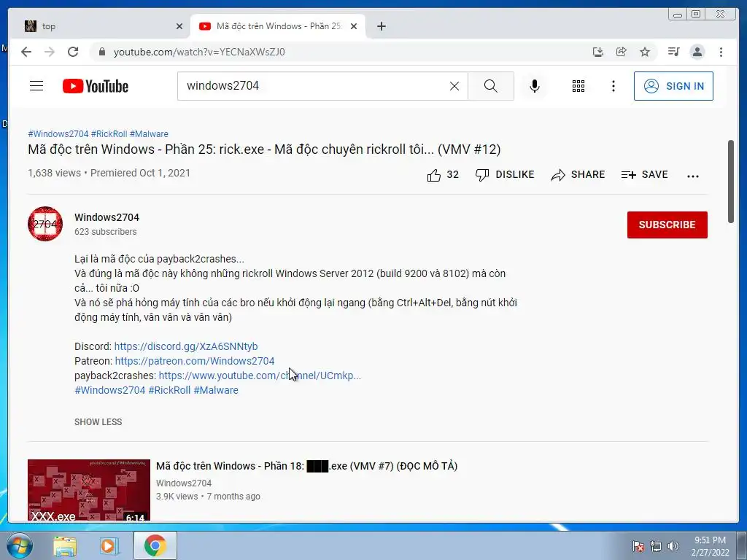747x560 pixels.
Task: Click #Malware hashtag above title
Action: 149,134
